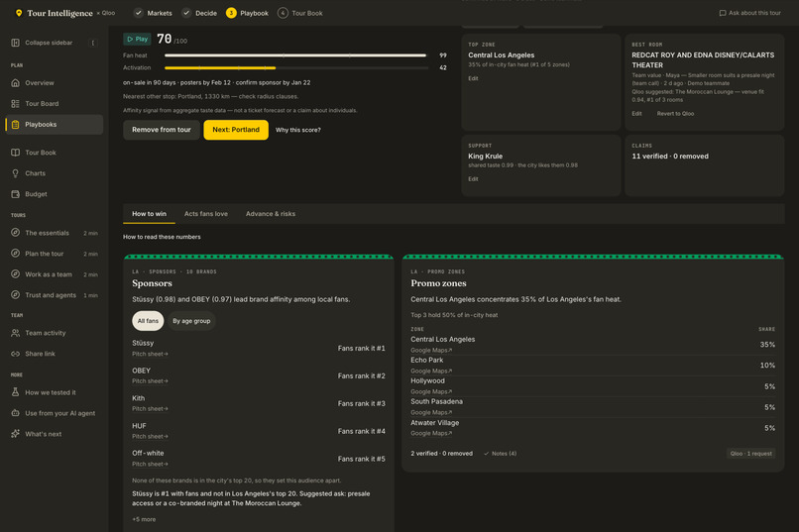
Task: Open Google Maps for South Pasadena
Action: click(x=431, y=413)
